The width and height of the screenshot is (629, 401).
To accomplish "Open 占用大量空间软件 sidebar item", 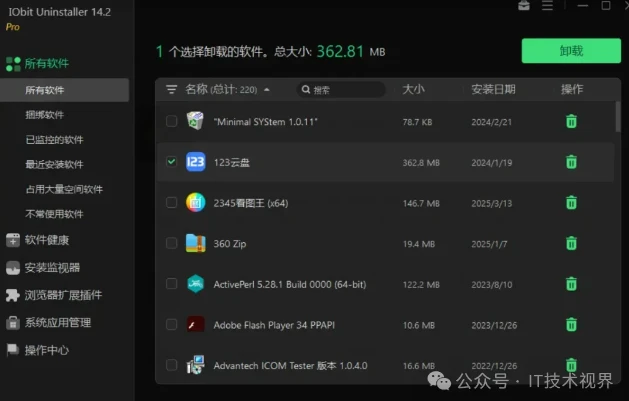I will tap(64, 189).
